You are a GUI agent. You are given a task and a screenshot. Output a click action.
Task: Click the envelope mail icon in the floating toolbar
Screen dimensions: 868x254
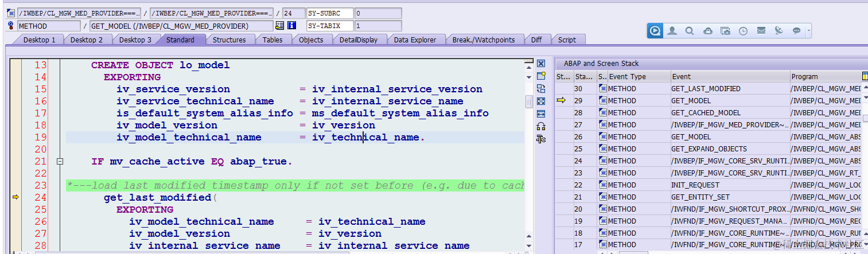761,31
